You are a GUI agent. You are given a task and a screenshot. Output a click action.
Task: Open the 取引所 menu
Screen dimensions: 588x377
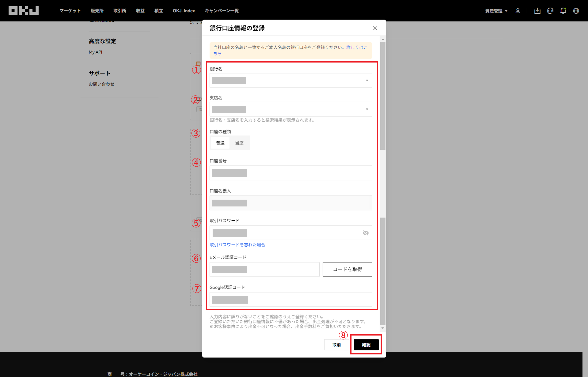120,11
